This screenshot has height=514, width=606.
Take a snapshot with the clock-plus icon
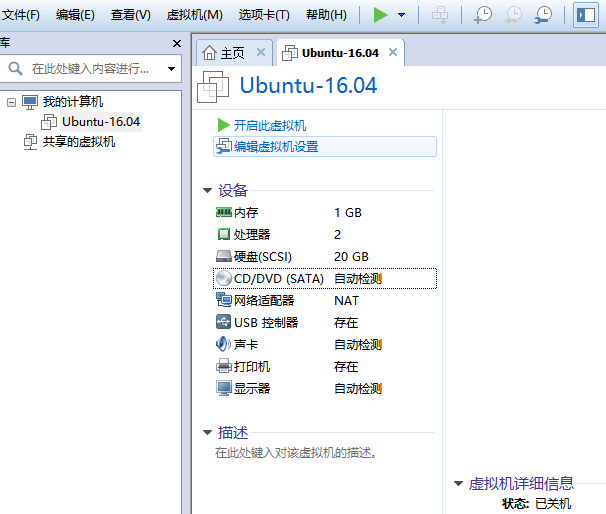483,15
